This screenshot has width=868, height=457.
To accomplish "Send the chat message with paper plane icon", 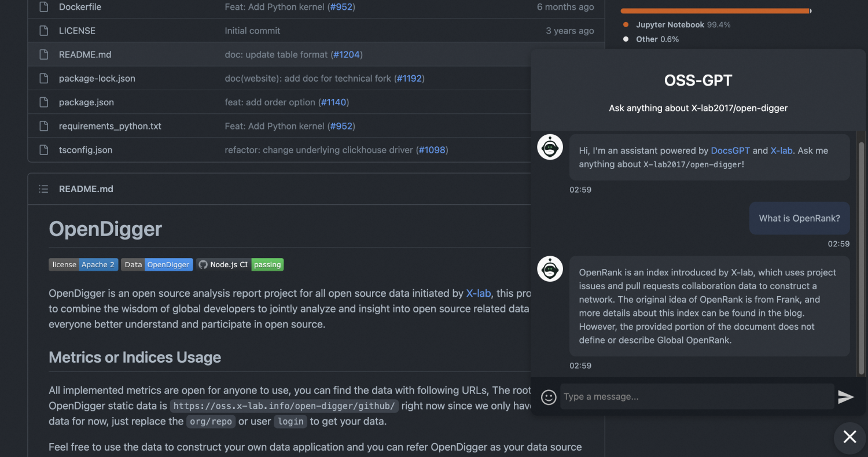I will click(846, 397).
